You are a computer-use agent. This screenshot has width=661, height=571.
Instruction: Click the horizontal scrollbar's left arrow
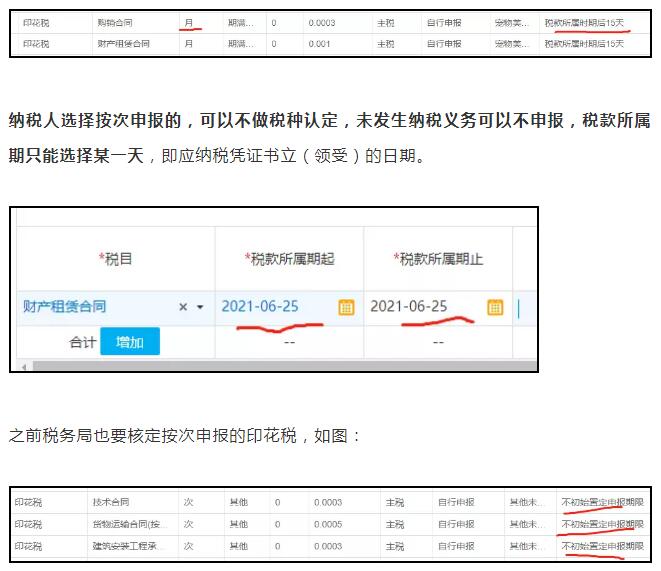(x=24, y=367)
